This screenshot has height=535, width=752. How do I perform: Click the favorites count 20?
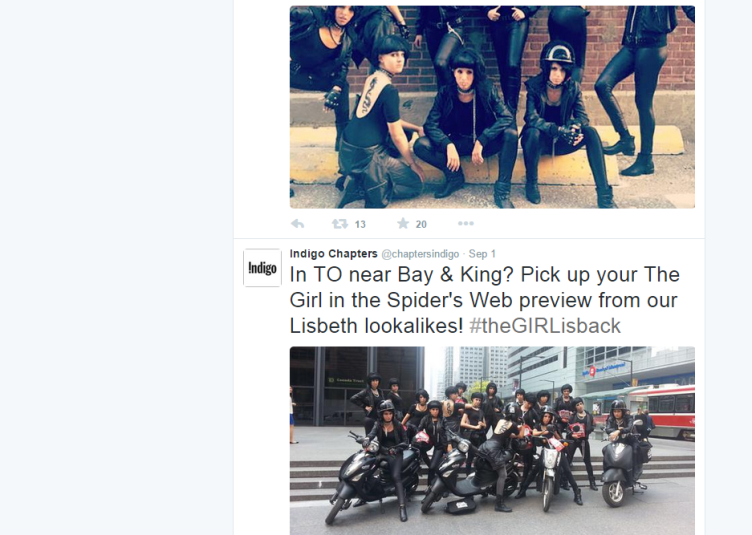(421, 224)
